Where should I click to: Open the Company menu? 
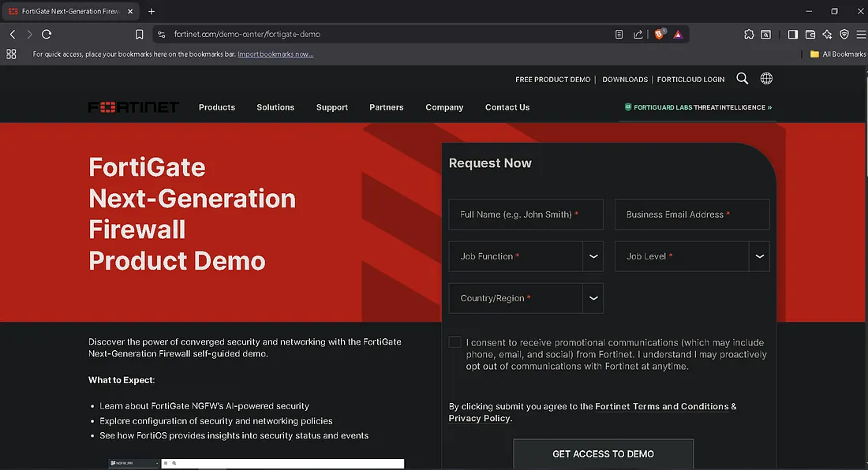(444, 107)
